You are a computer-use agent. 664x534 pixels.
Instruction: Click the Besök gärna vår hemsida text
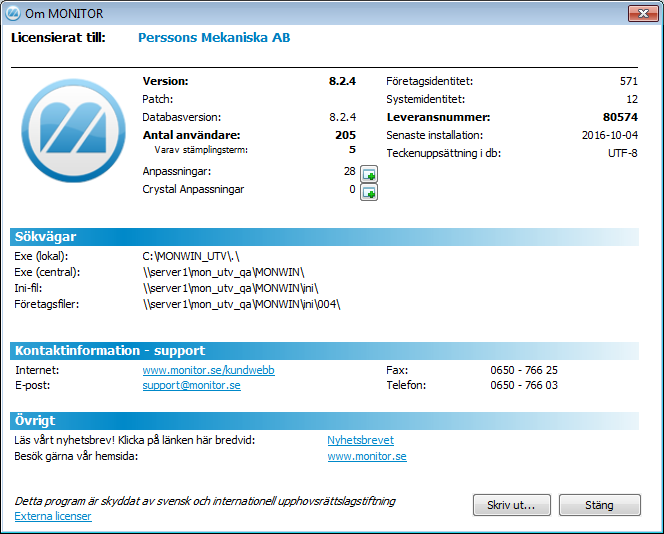tap(76, 456)
